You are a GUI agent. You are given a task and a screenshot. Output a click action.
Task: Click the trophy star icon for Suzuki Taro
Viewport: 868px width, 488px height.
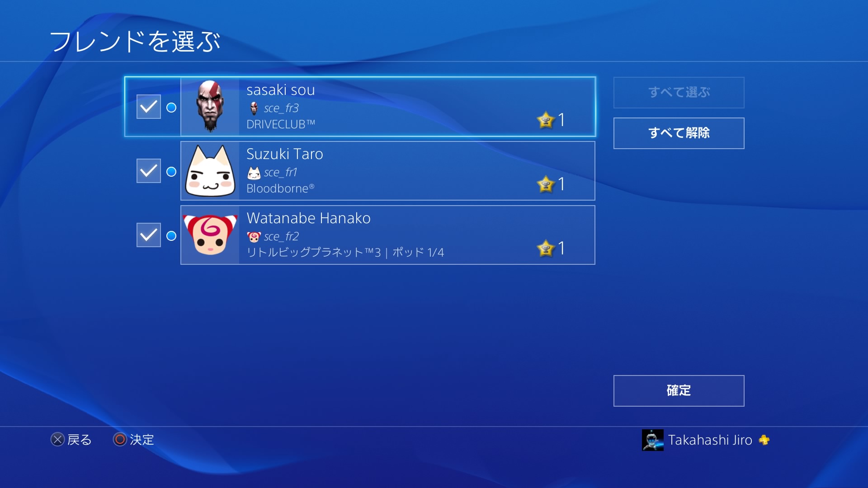click(x=546, y=184)
